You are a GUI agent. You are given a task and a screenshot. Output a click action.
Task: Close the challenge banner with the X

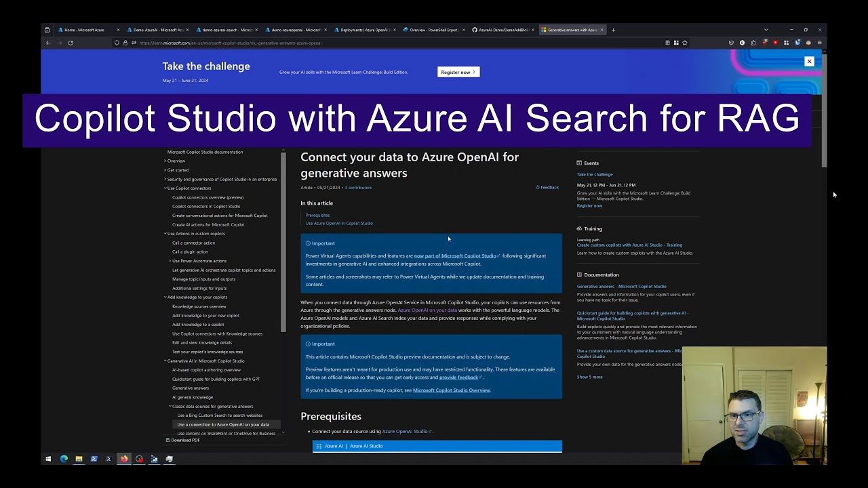809,62
